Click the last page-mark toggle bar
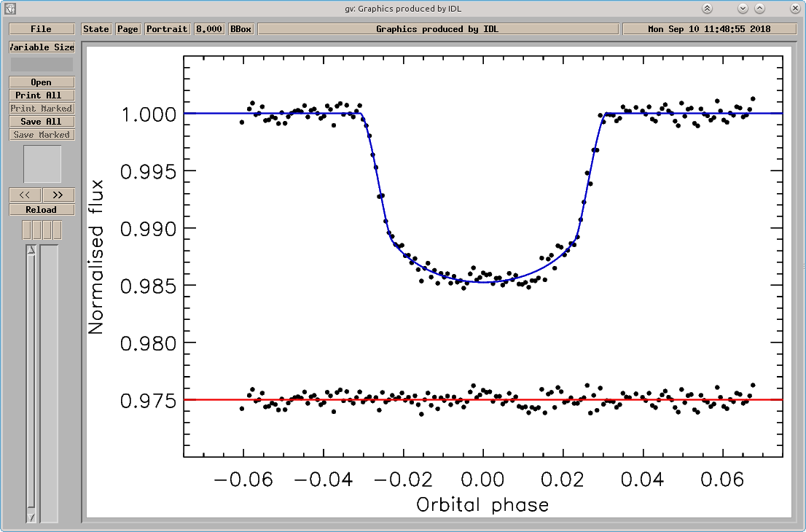The width and height of the screenshot is (806, 532). click(57, 230)
